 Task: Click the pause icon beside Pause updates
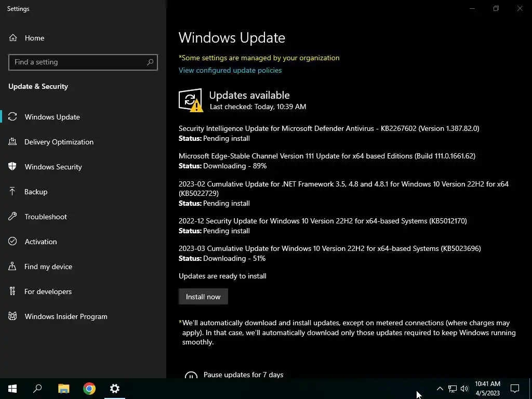click(x=191, y=375)
